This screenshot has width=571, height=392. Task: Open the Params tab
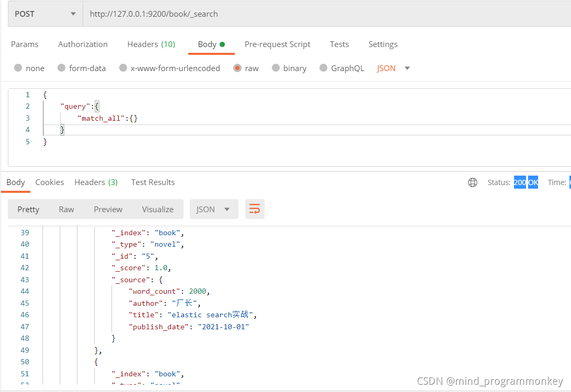(x=25, y=44)
